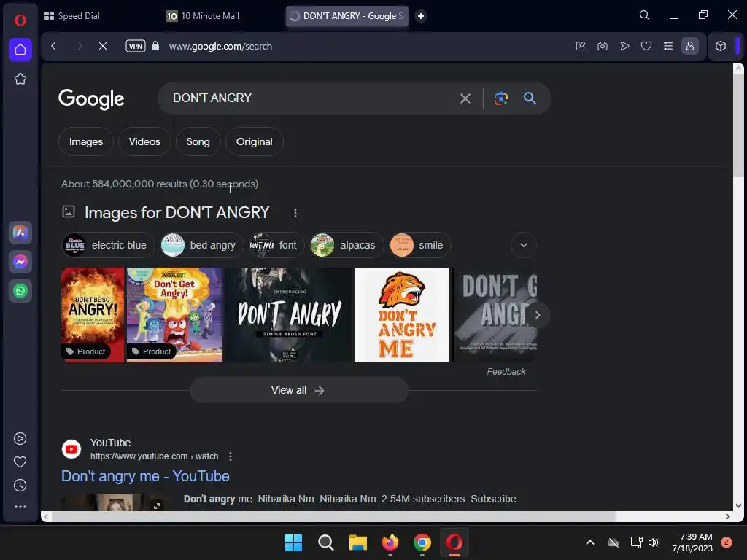Click the YouTube favicon in result
Image resolution: width=747 pixels, height=560 pixels.
(x=71, y=449)
